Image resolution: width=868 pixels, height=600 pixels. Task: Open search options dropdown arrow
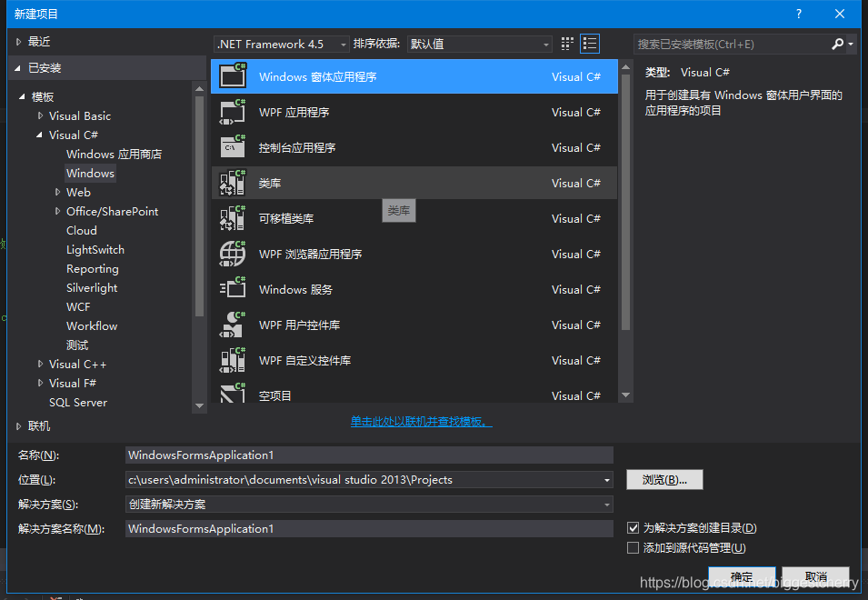tap(851, 44)
